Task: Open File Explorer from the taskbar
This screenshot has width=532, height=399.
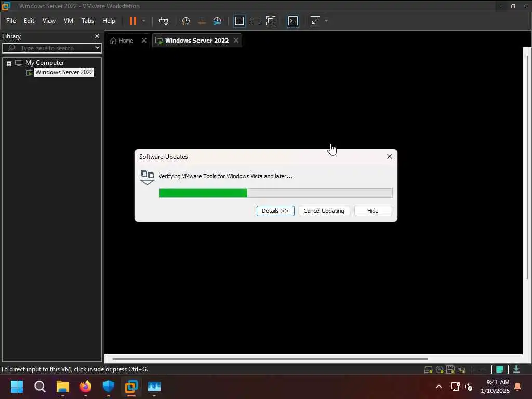Action: click(x=63, y=387)
